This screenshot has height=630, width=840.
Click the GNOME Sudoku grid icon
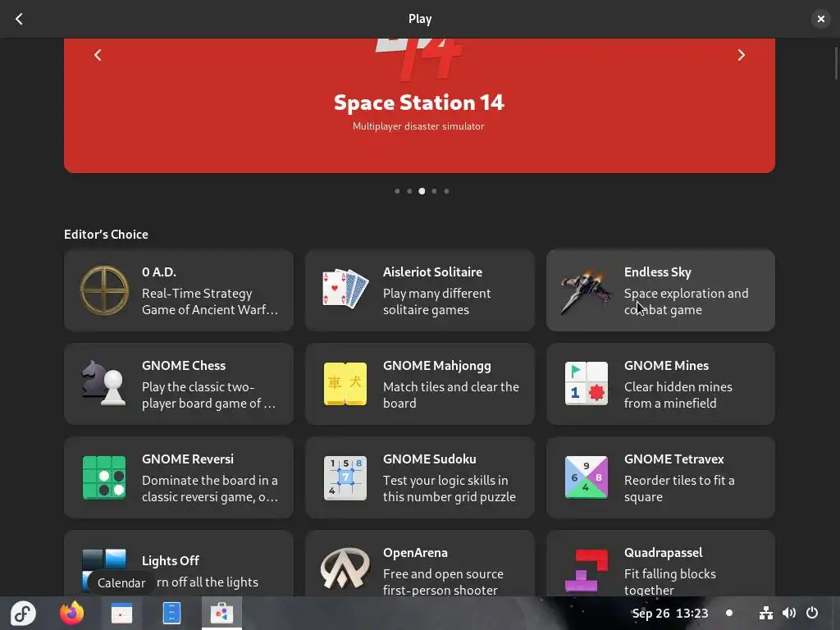[x=345, y=477]
